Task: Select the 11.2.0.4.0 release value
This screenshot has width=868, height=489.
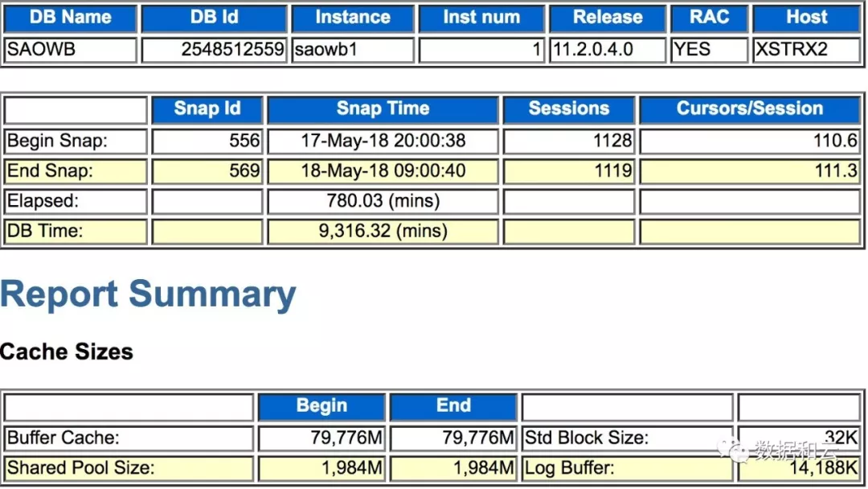Action: point(593,50)
